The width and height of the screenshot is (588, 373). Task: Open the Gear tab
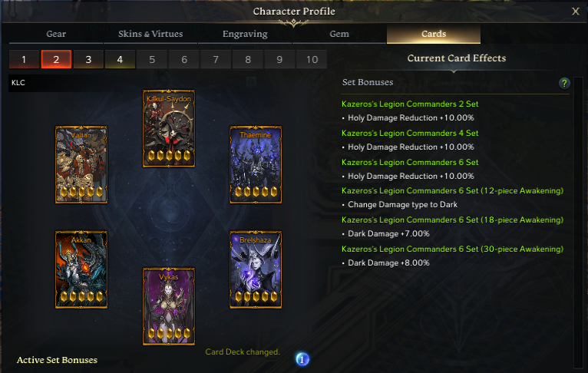pos(56,34)
